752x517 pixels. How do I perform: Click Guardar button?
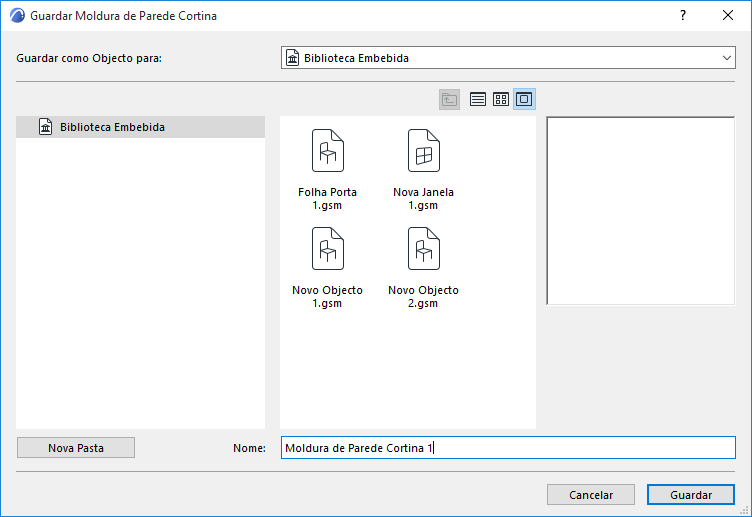tap(691, 495)
